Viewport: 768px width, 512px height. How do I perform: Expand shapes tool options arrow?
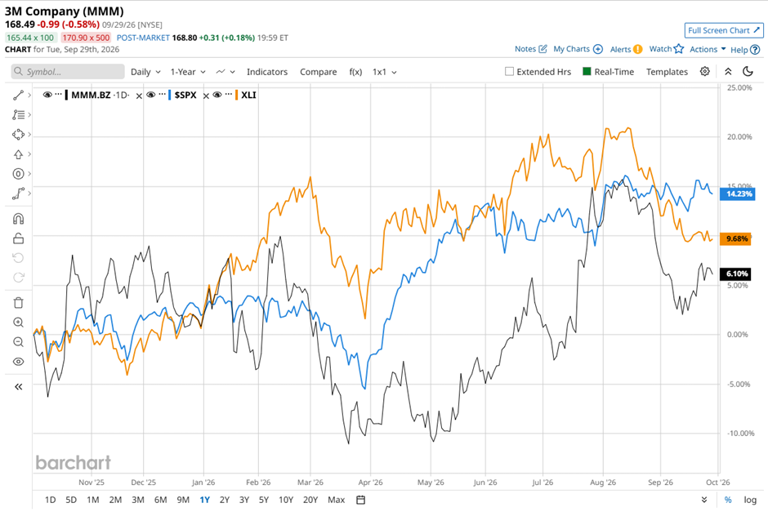click(29, 134)
